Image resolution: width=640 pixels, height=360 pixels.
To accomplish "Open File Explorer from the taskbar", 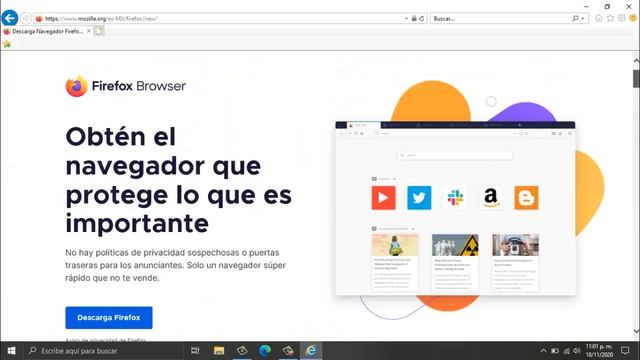I will [x=219, y=351].
